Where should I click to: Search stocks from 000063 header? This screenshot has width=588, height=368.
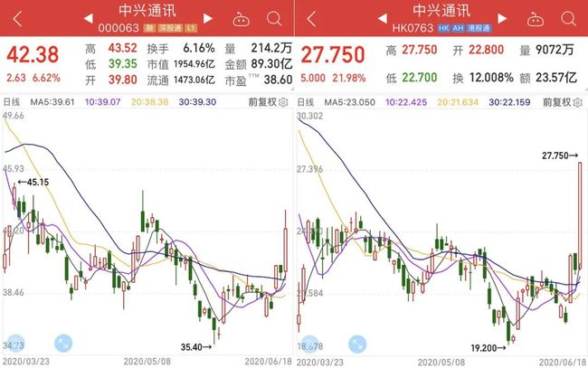[x=274, y=18]
